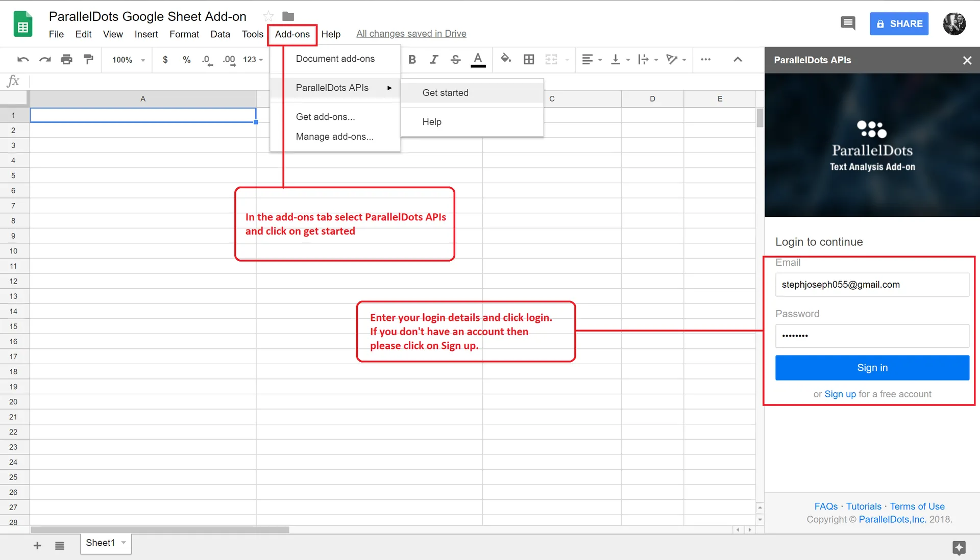
Task: Click the Sign up link
Action: (x=840, y=394)
